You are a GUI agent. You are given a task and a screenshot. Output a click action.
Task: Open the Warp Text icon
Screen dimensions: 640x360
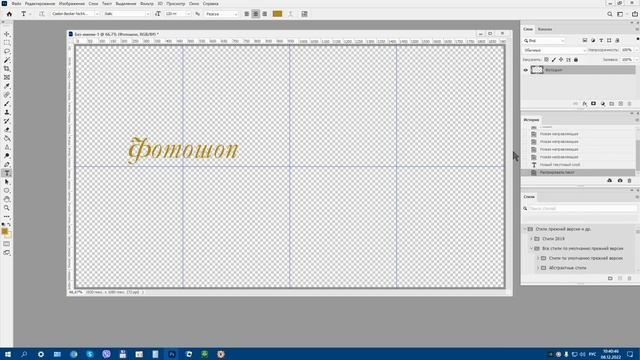[x=291, y=14]
